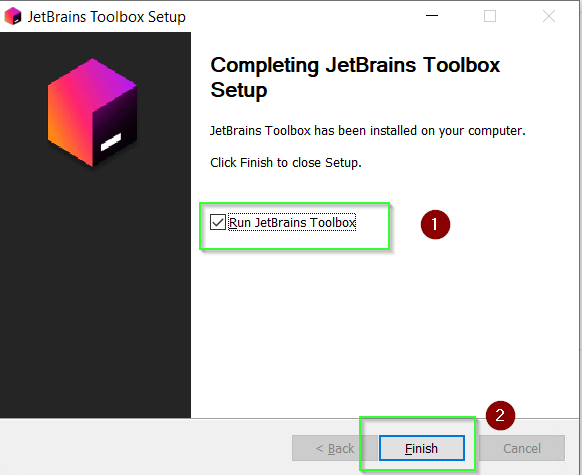Click the dark sidebar panel below logo
Screen dimensions: 582x475
click(x=95, y=293)
